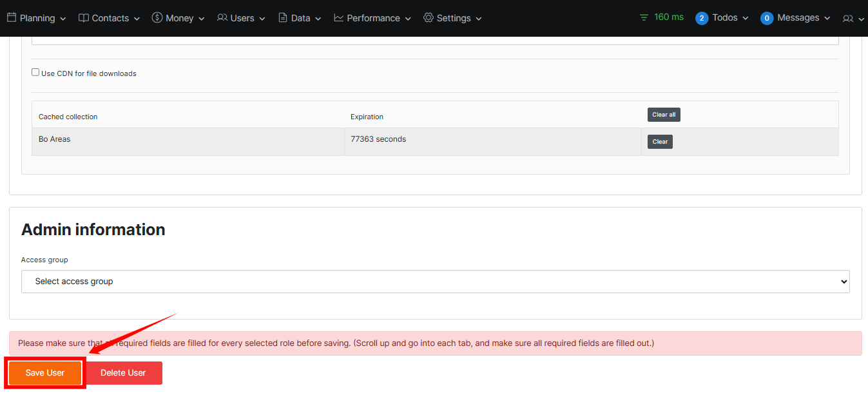This screenshot has height=404, width=868.
Task: Clear the Bo Areas cache entry
Action: coord(660,142)
